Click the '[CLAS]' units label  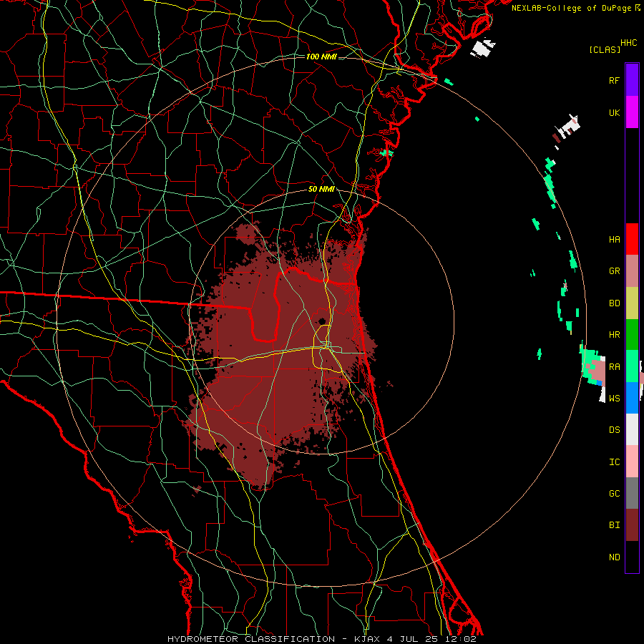click(x=605, y=49)
